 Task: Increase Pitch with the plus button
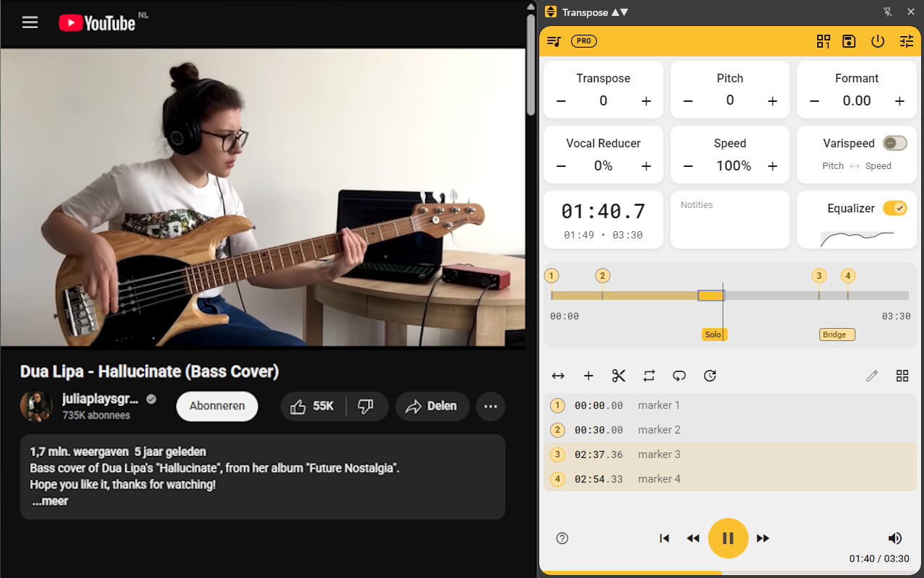[x=772, y=101]
